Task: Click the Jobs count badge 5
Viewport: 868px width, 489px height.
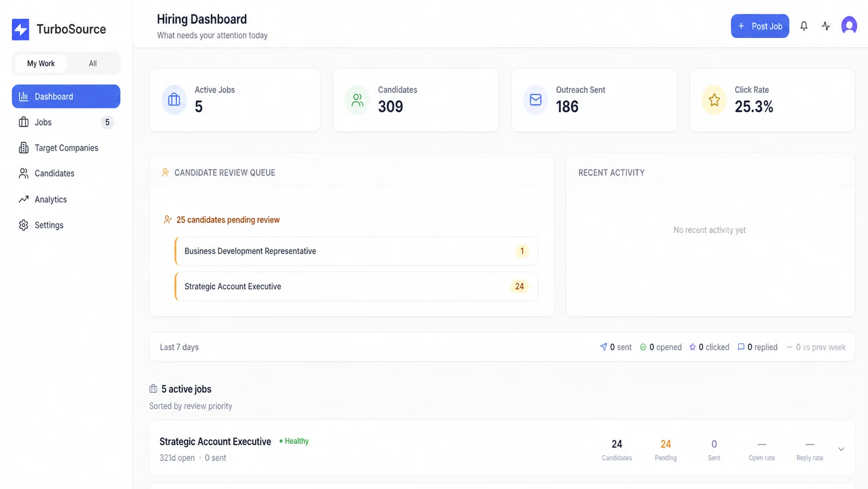Action: point(108,122)
